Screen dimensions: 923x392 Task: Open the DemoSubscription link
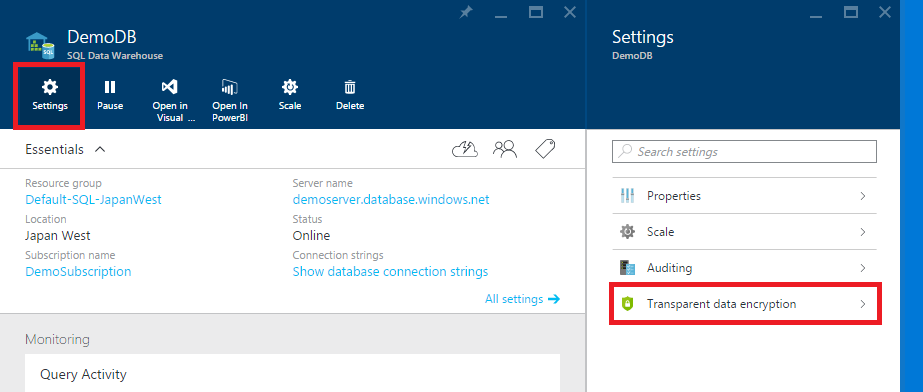(x=78, y=272)
